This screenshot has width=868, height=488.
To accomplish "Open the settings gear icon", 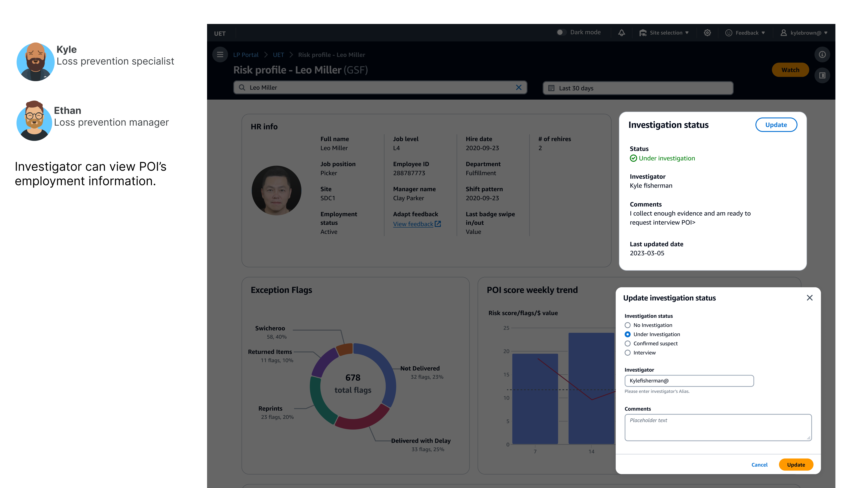I will (707, 33).
